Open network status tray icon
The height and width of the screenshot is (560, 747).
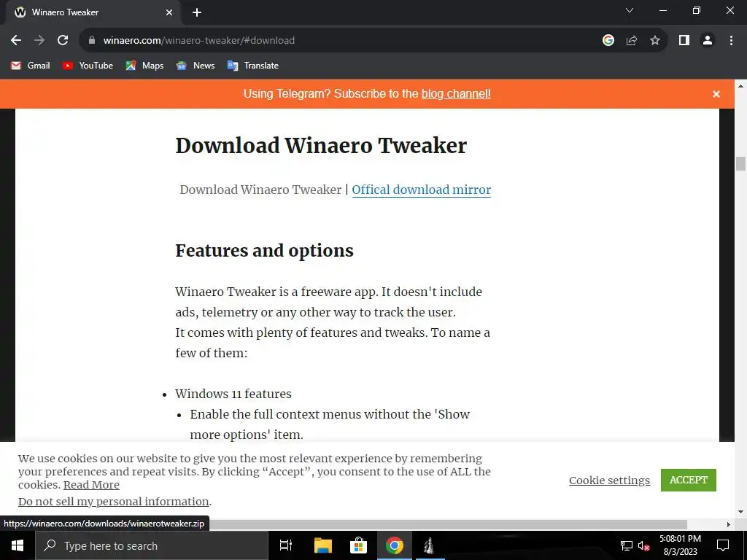(627, 545)
